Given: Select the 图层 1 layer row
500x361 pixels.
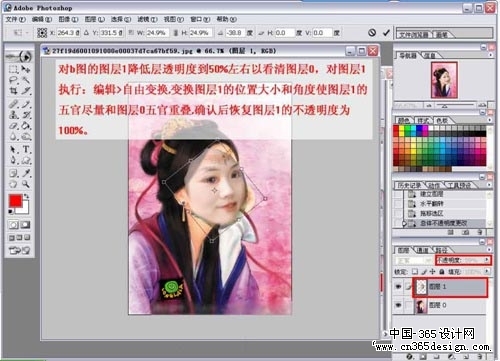Looking at the screenshot, I should tap(450, 287).
